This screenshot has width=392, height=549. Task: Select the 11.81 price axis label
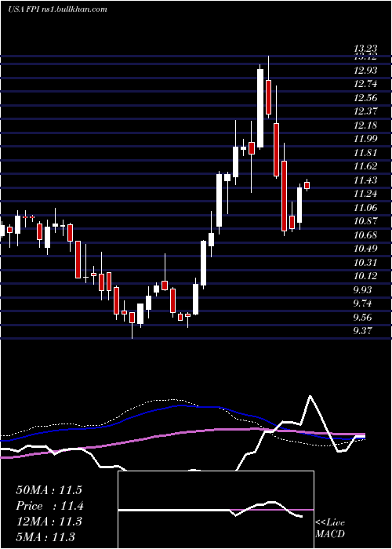coord(365,153)
